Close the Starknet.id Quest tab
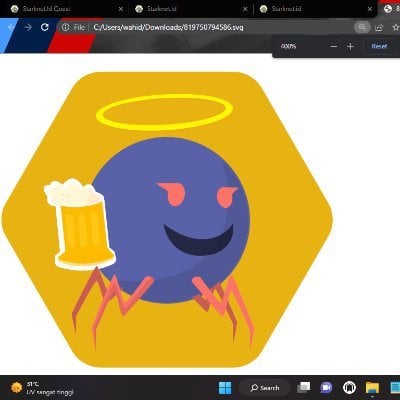Screen dimensions: 400x400 [121, 9]
